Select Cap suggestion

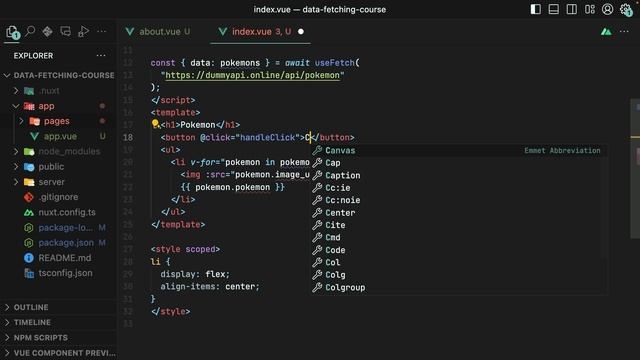pyautogui.click(x=458, y=163)
